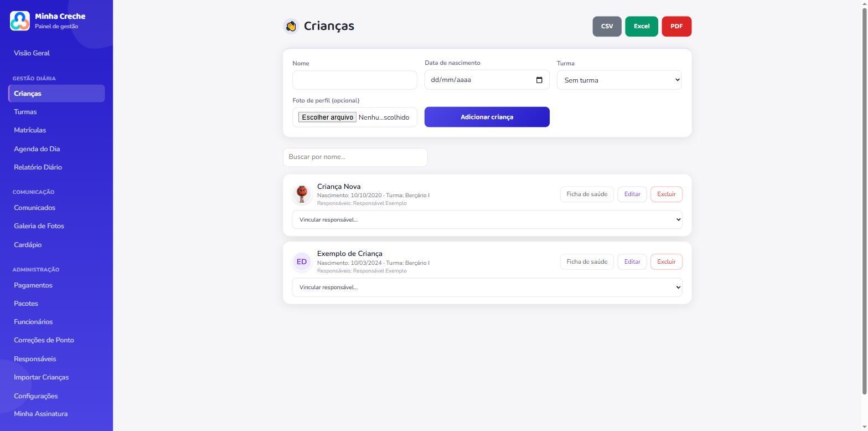
Task: Open Importar Crianças
Action: pos(41,377)
